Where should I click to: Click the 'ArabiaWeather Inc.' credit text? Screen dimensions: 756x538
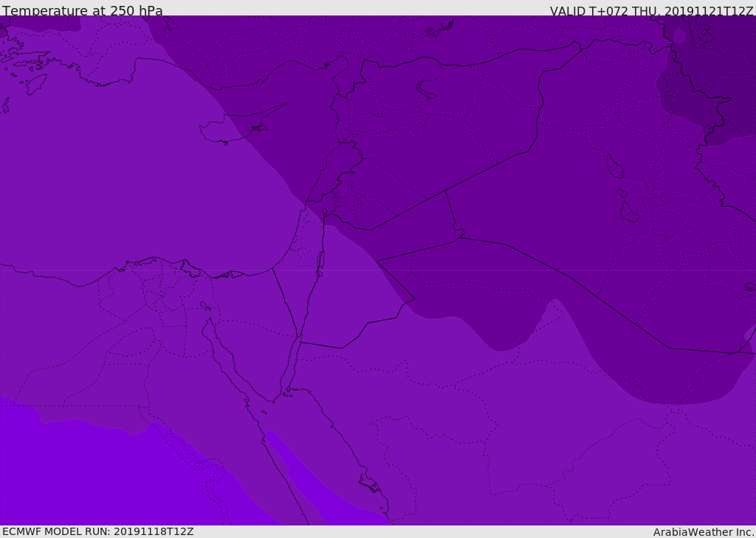click(703, 532)
